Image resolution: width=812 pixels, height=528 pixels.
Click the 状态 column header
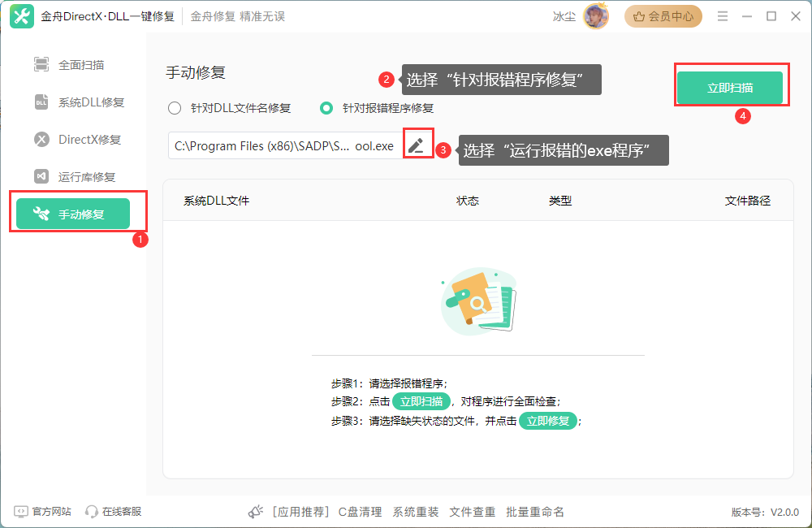click(467, 201)
